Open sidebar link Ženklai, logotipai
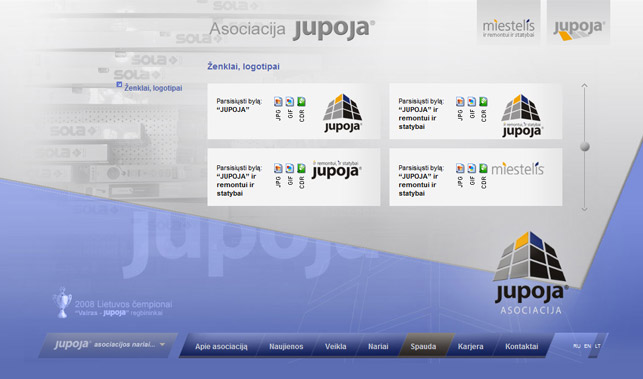Screen dimensions: 643x379 (153, 88)
